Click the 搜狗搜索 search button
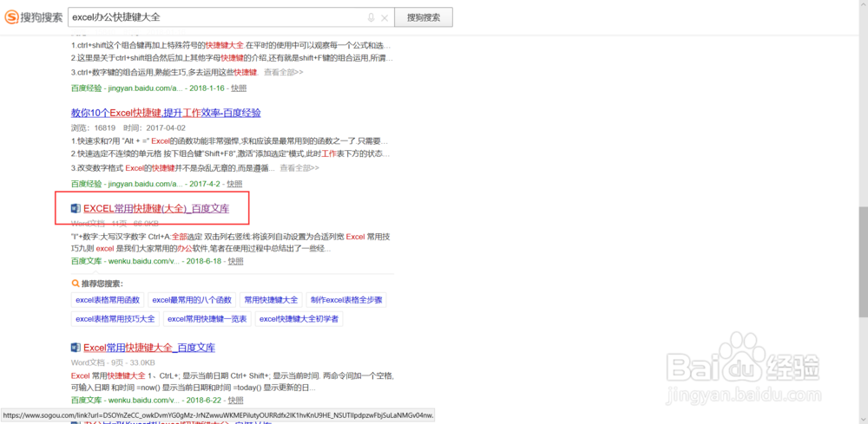 pos(424,17)
